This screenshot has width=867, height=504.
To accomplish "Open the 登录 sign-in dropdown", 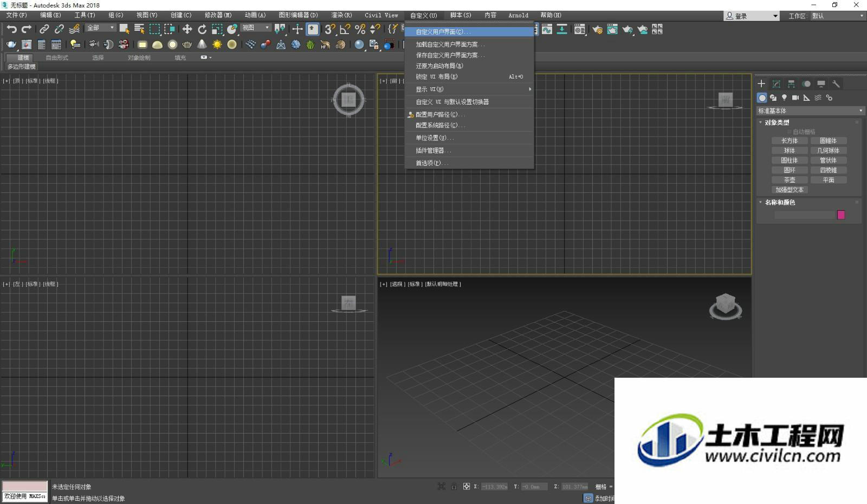I will pyautogui.click(x=752, y=16).
